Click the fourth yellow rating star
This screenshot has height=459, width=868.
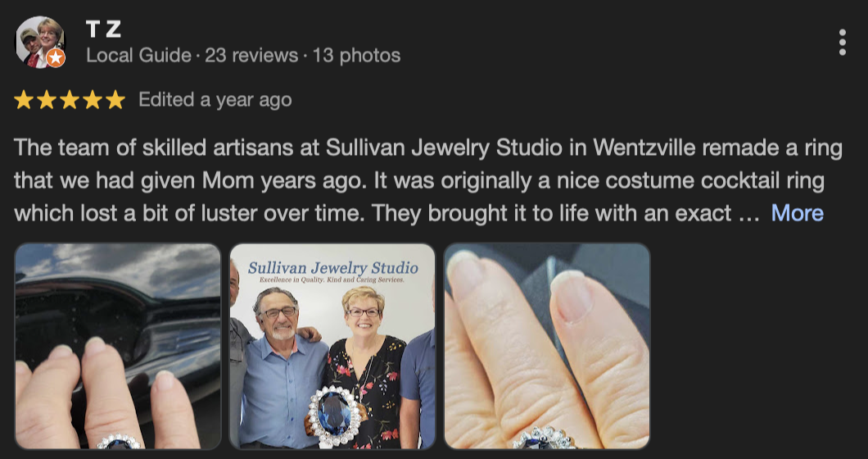pos(93,100)
